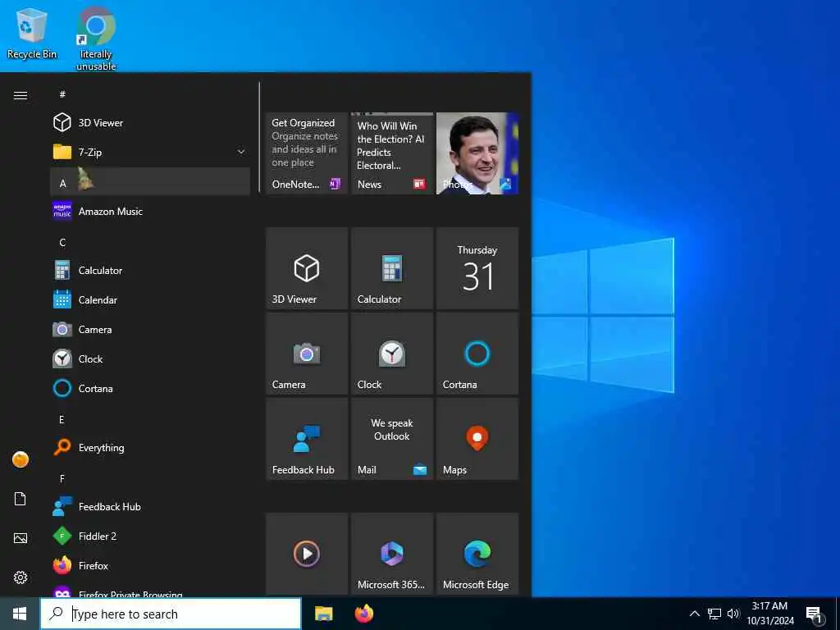840x630 pixels.
Task: Launch Fiddler 2 from app list
Action: click(x=150, y=536)
